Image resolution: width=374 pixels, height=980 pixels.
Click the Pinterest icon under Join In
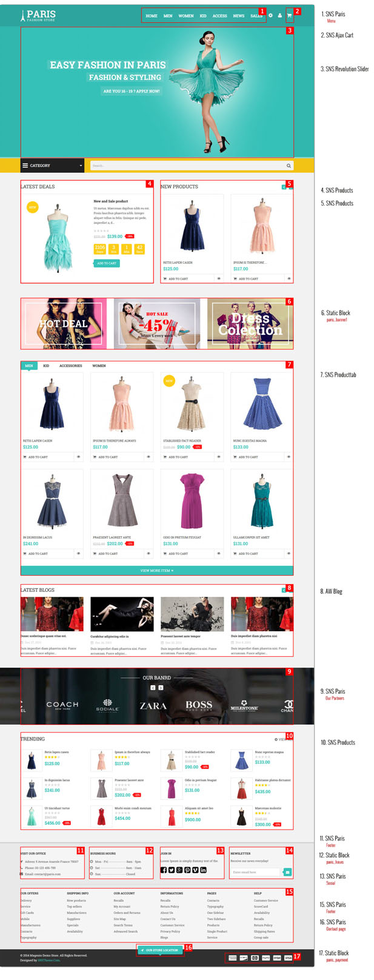click(187, 870)
